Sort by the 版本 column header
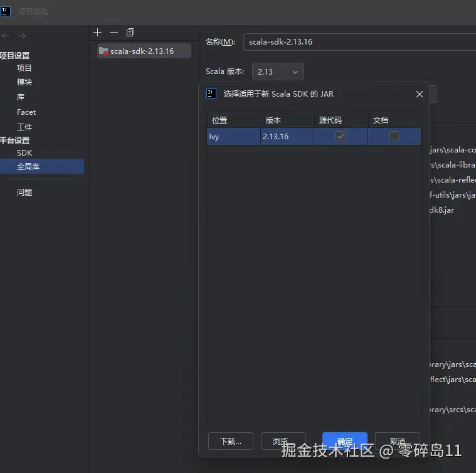476x473 pixels. [287, 120]
